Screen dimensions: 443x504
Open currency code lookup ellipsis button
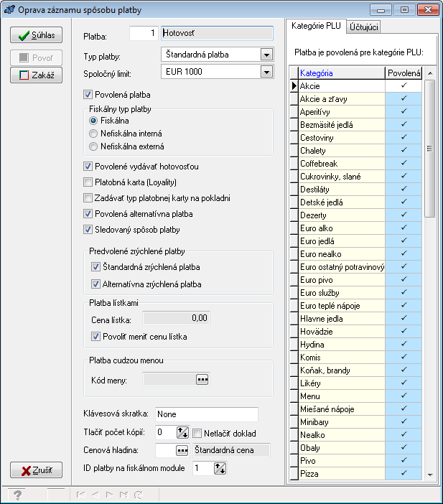pos(202,379)
